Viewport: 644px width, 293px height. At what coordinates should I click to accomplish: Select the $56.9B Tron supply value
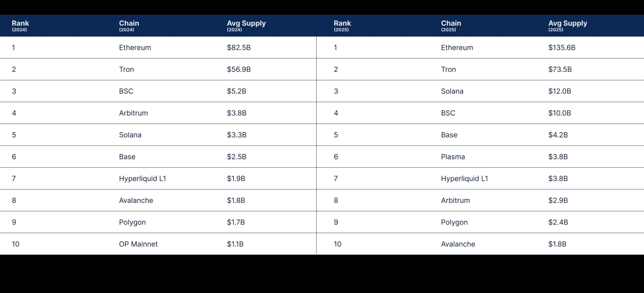(238, 69)
